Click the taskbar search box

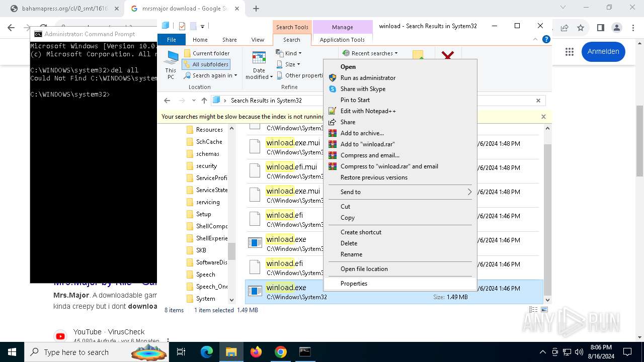97,352
